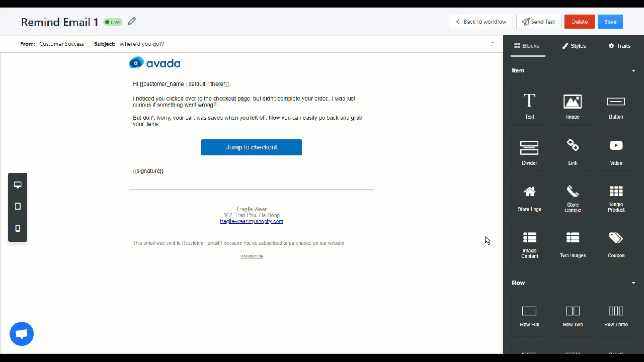The image size is (644, 362).
Task: Select the Store Logo block
Action: click(529, 199)
